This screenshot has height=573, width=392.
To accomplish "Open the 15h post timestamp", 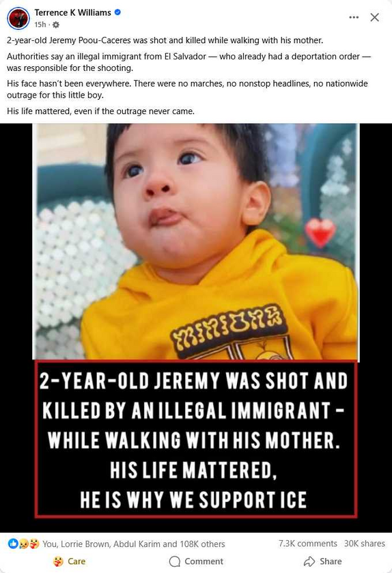I will click(x=40, y=25).
